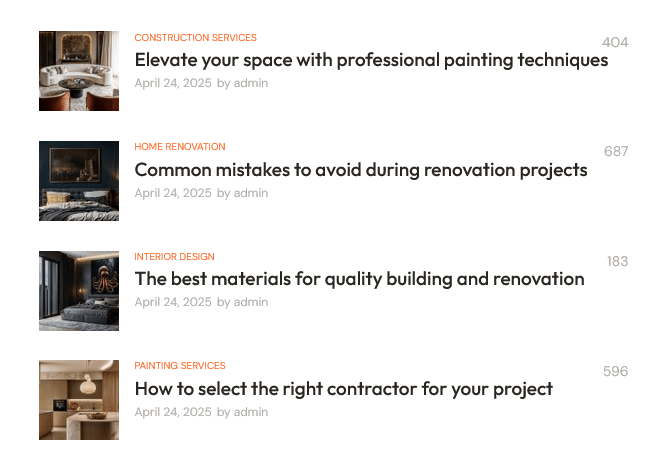
Task: Open 'Elevate your space with professional painting techniques'
Action: pos(371,61)
